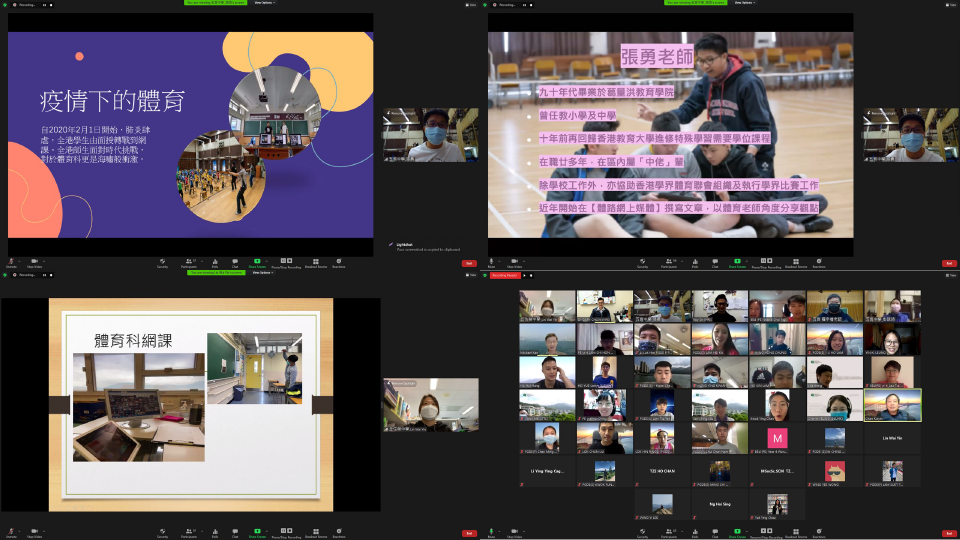Click Share Screen in the 張勇老師 slide window
The image size is (960, 540).
pyautogui.click(x=737, y=263)
